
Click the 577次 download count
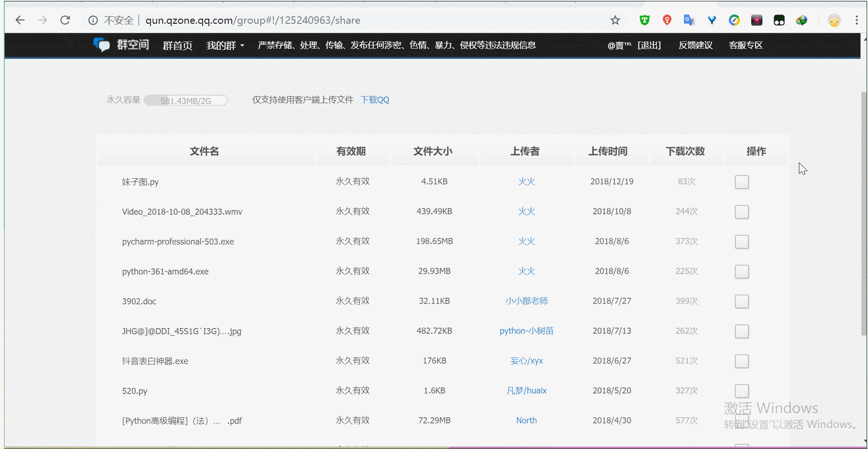(x=687, y=421)
